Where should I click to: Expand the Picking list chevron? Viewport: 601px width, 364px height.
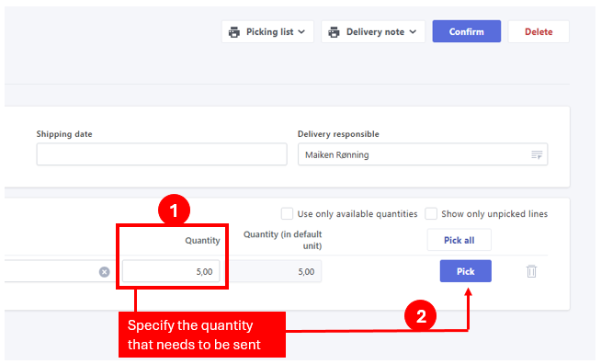coord(301,32)
